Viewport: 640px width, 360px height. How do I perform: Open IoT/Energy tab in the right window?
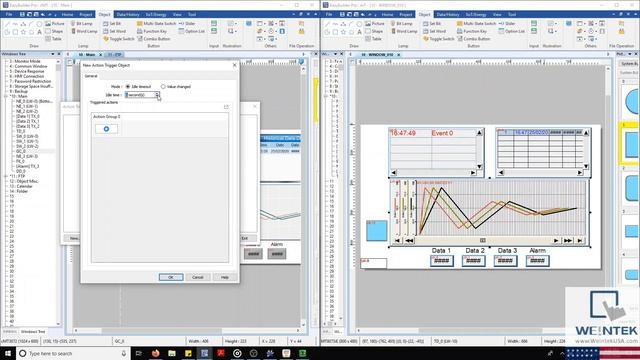476,14
